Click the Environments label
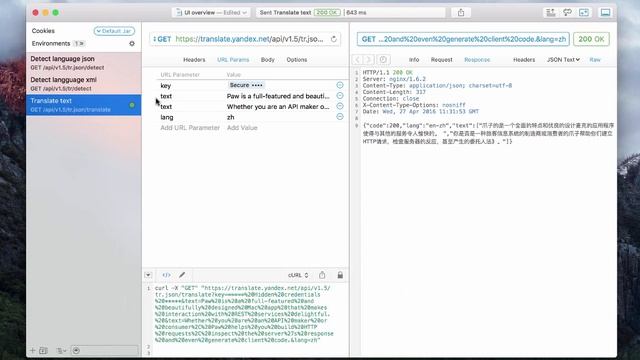Image resolution: width=640 pixels, height=360 pixels. tap(51, 43)
